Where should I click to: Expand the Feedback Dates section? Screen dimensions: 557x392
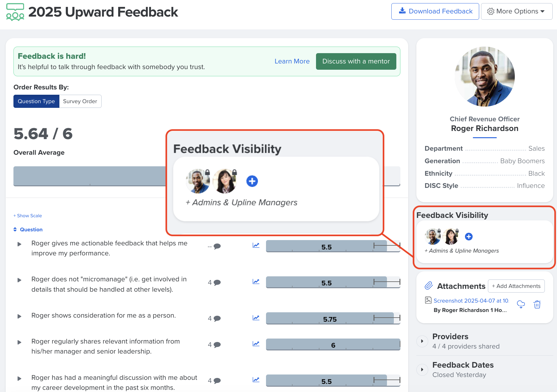422,369
